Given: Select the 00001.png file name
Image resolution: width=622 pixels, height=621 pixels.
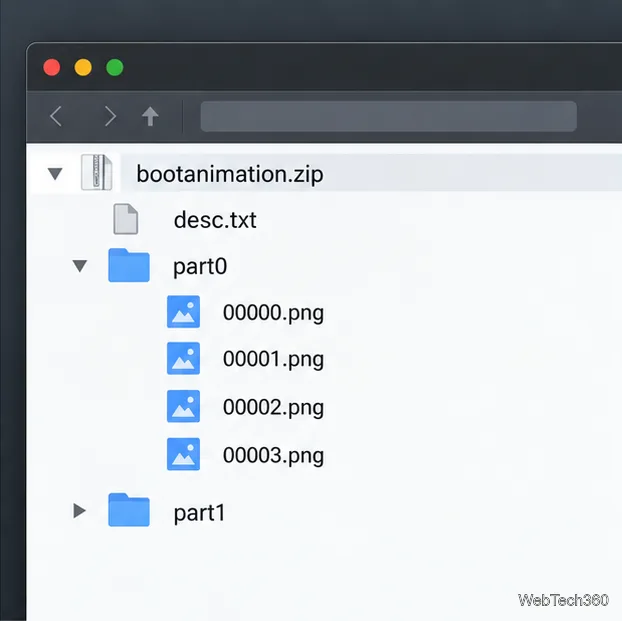Looking at the screenshot, I should pos(273,360).
